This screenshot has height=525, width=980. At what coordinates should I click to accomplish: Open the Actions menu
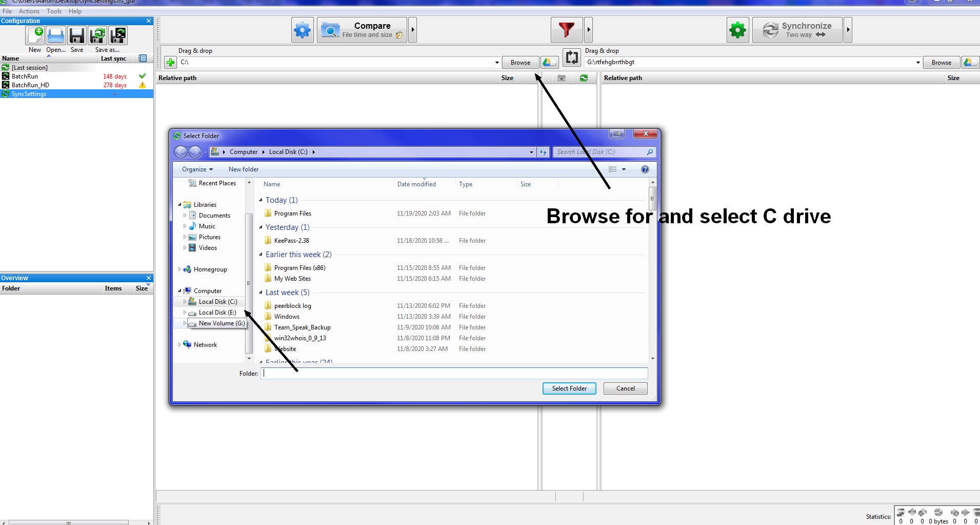pyautogui.click(x=29, y=11)
